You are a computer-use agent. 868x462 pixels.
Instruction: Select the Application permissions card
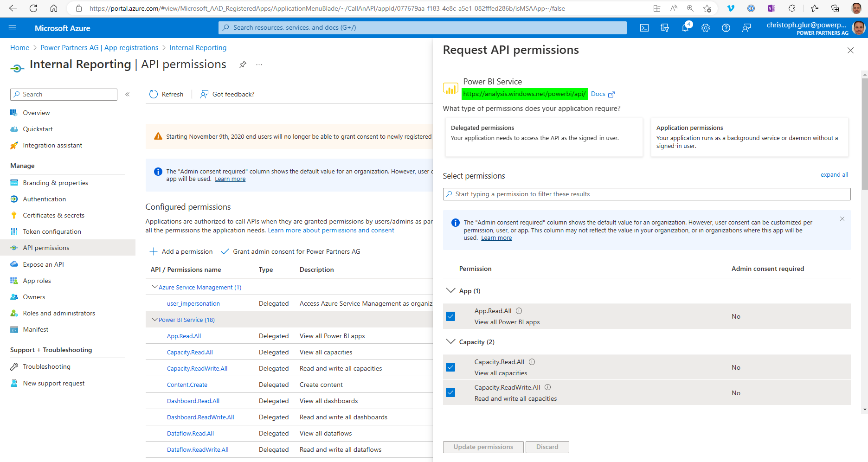(x=749, y=137)
